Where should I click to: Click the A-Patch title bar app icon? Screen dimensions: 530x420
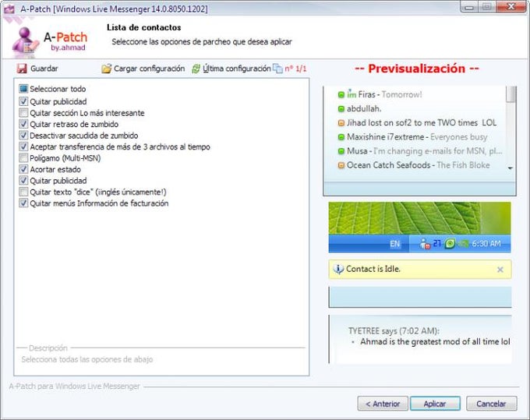[x=9, y=9]
